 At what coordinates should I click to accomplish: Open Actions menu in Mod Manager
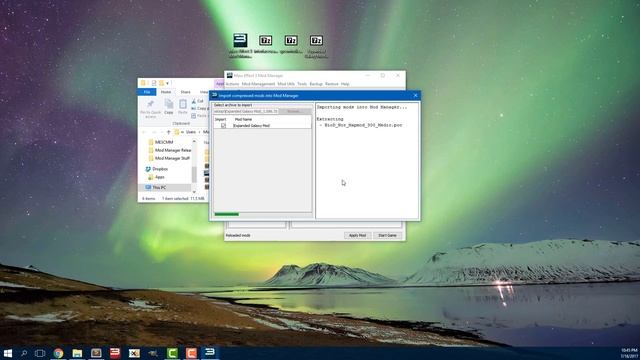pyautogui.click(x=232, y=84)
